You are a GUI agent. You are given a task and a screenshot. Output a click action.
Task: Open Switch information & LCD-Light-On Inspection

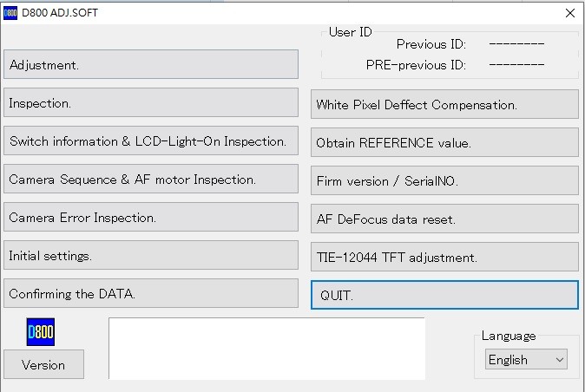click(x=151, y=140)
